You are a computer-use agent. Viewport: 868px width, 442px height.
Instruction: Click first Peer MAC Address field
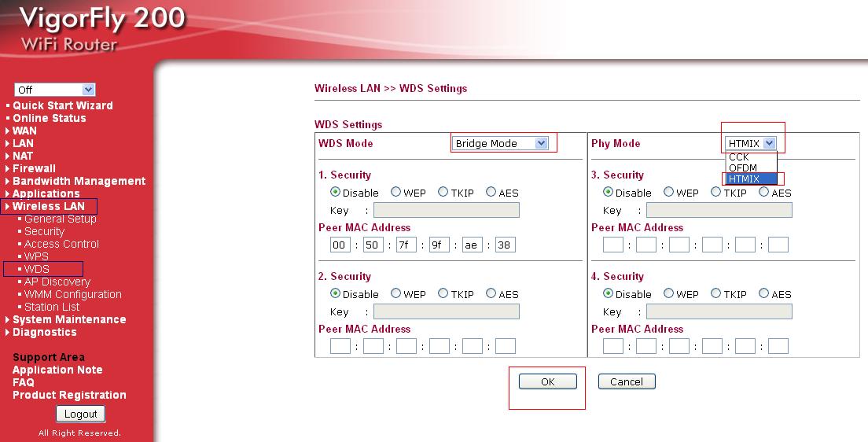tap(340, 245)
